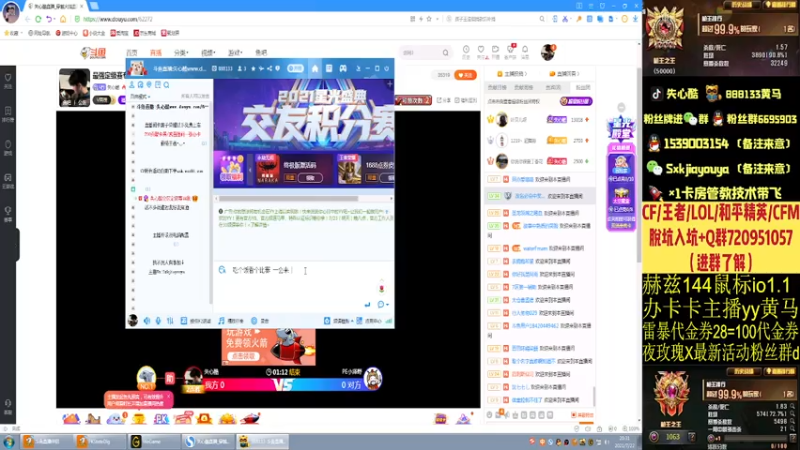Viewport: 800px width, 450px height.
Task: Expand the 游戏 menu on the Douyu navigation
Action: (x=235, y=53)
